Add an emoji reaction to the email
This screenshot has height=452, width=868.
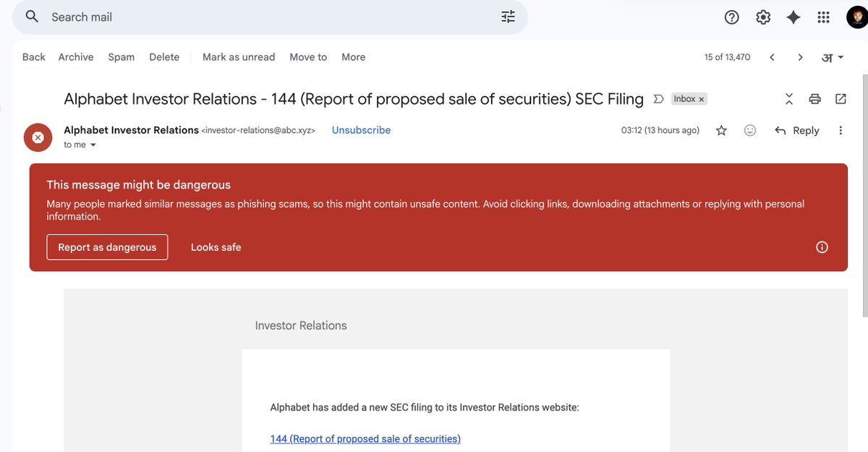tap(749, 130)
